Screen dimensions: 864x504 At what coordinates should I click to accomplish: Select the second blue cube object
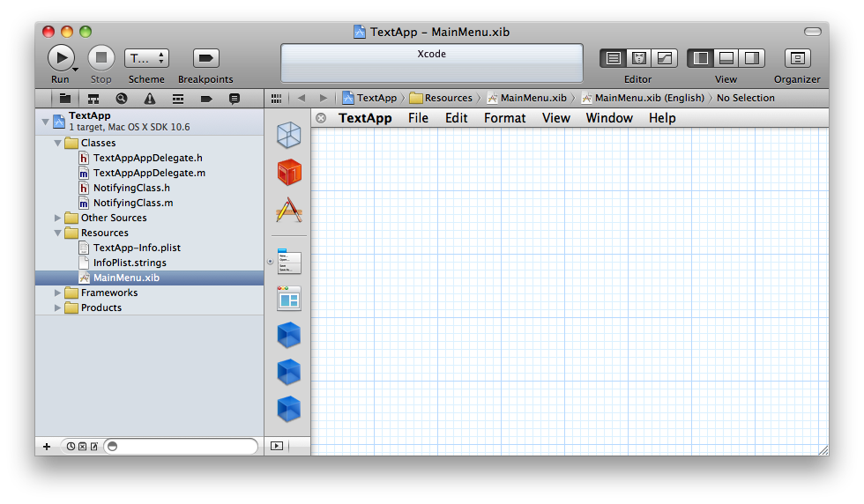click(x=289, y=373)
